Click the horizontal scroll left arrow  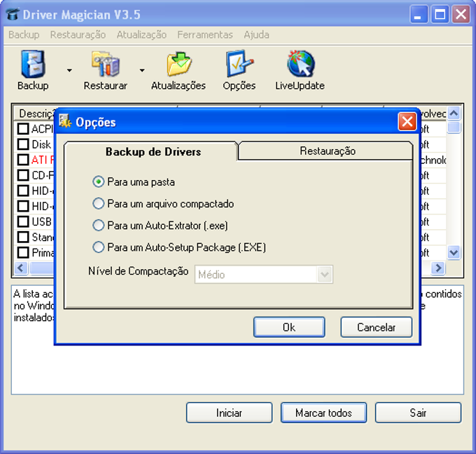(x=21, y=268)
